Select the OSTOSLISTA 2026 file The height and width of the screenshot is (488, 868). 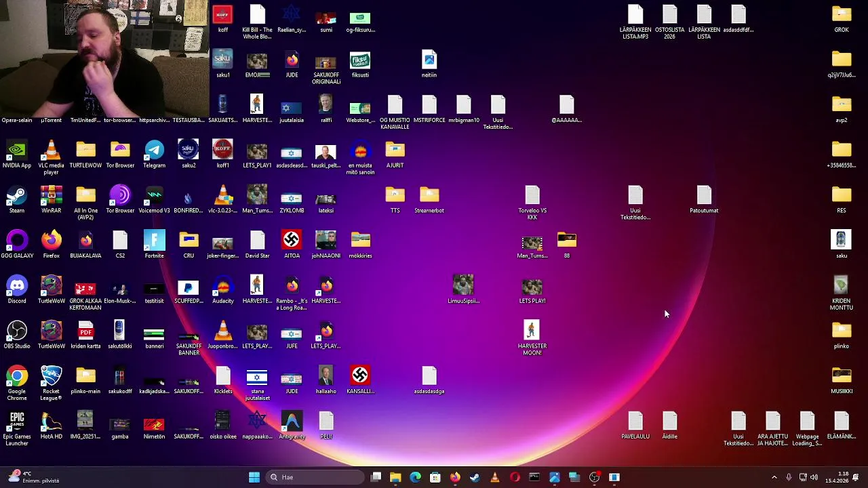tap(669, 22)
